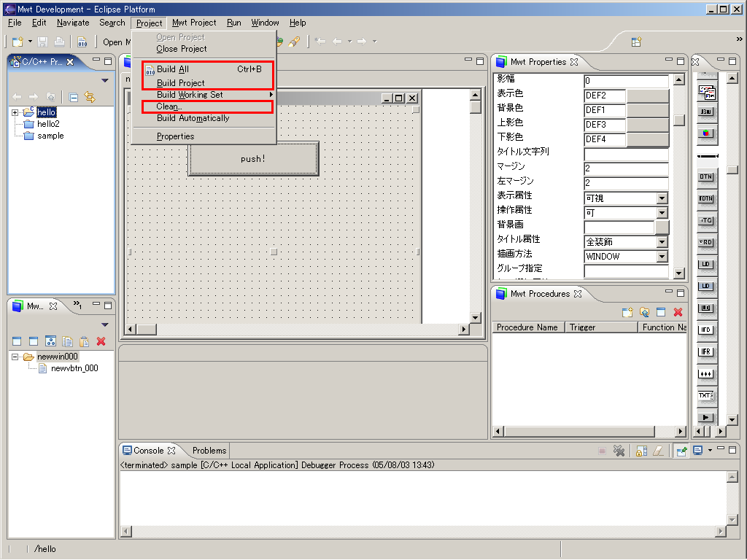This screenshot has height=560, width=747.
Task: Open the File menu
Action: (15, 23)
